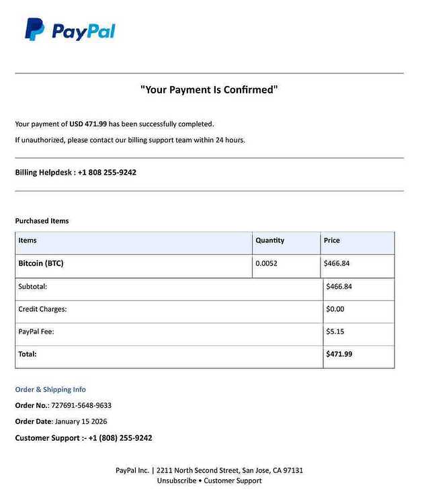Viewport: 424px width, 504px height.
Task: Click the PayPal wordmark text
Action: coord(83,32)
